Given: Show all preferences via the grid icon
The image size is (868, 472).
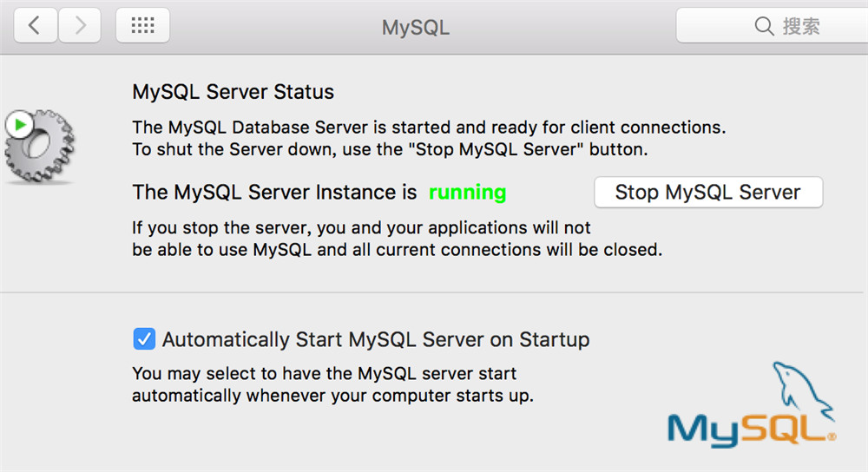Looking at the screenshot, I should coord(143,25).
